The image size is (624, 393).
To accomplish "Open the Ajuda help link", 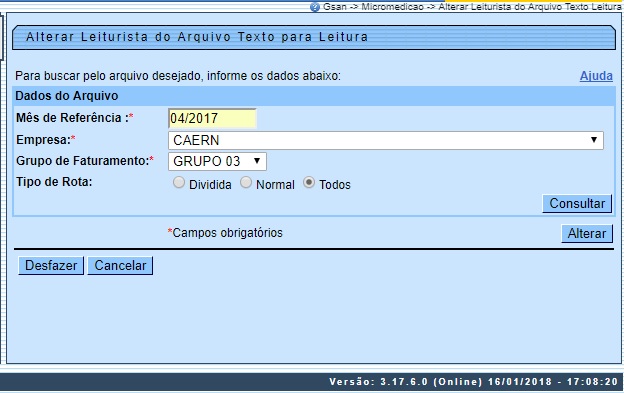I will (x=596, y=76).
